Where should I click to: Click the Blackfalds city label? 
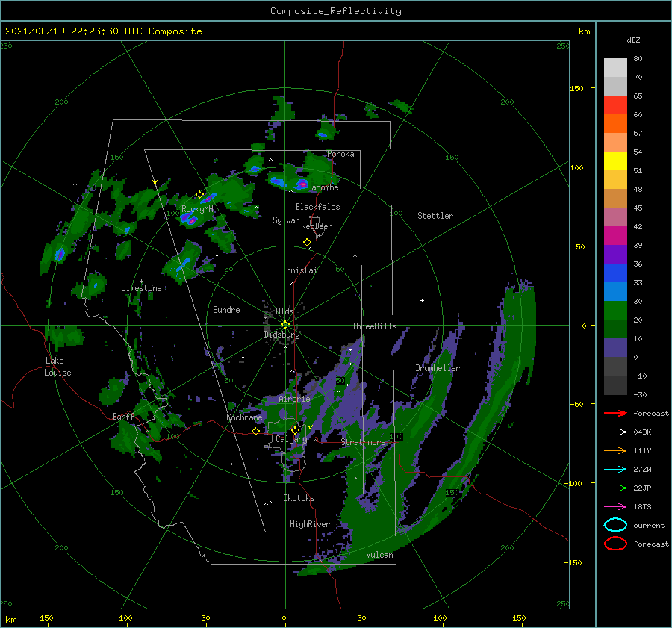[317, 207]
